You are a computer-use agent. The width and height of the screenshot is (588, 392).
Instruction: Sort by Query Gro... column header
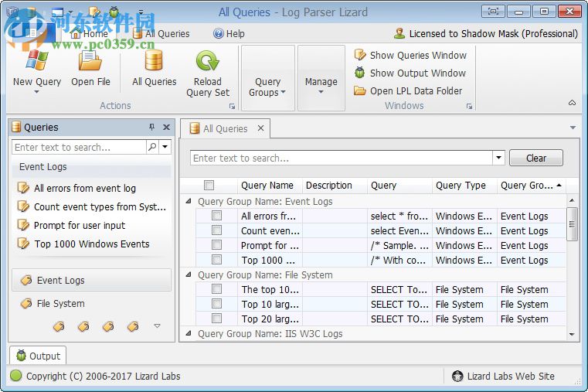point(531,185)
